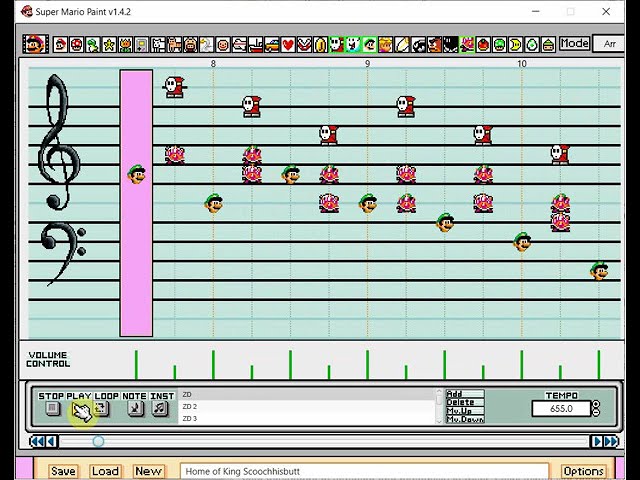Click the Save button
The width and height of the screenshot is (640, 480).
(63, 471)
